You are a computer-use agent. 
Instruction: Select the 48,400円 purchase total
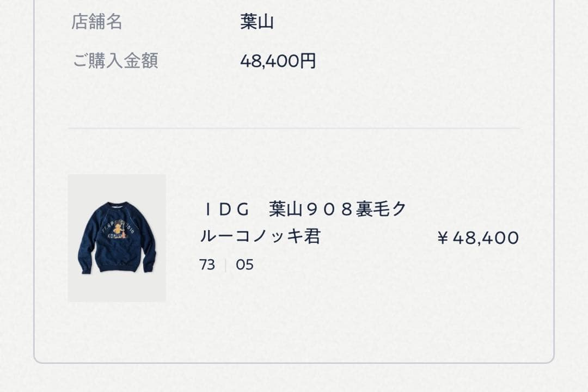point(278,61)
